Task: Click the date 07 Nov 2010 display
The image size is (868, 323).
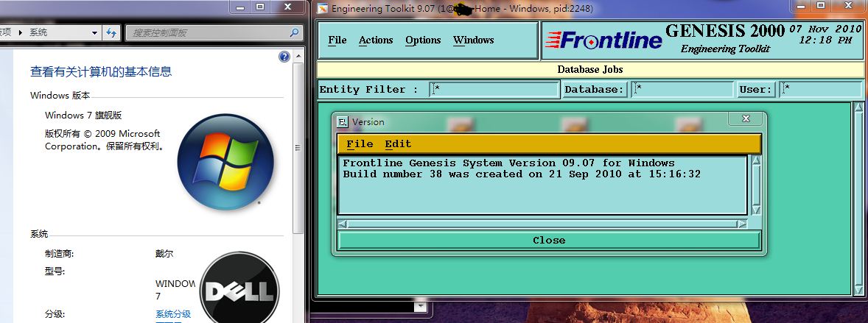Action: point(825,29)
